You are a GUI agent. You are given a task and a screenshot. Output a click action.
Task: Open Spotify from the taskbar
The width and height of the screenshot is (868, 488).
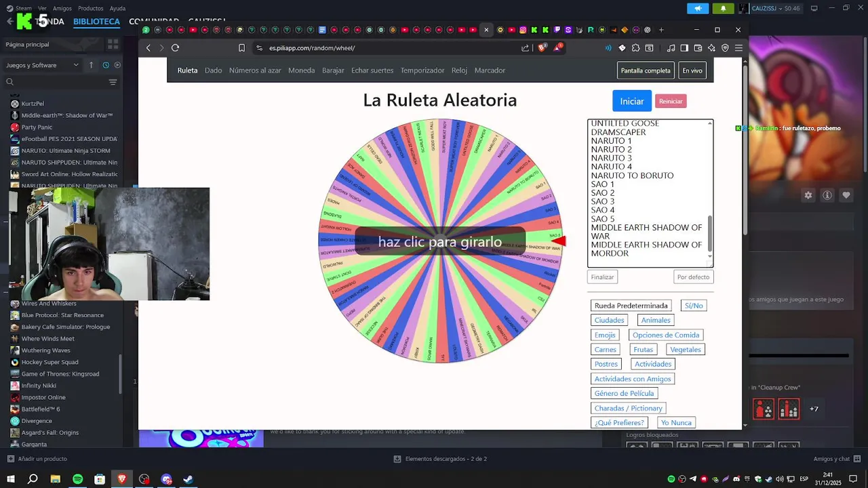point(77,479)
